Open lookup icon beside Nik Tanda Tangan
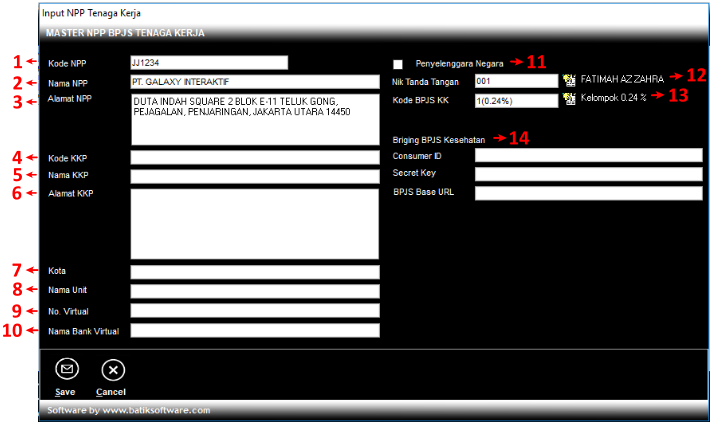The width and height of the screenshot is (710, 422). point(569,81)
